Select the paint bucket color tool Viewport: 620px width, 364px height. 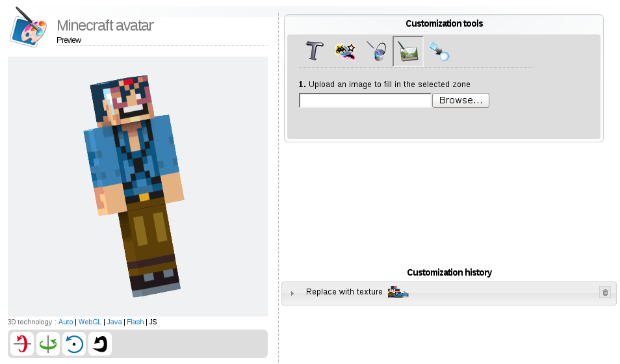pos(376,51)
